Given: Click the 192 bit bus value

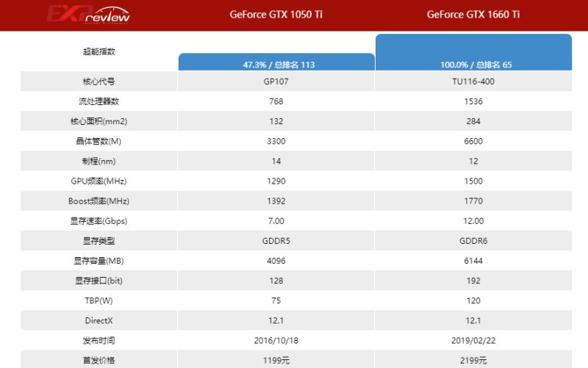Looking at the screenshot, I should [x=473, y=281].
